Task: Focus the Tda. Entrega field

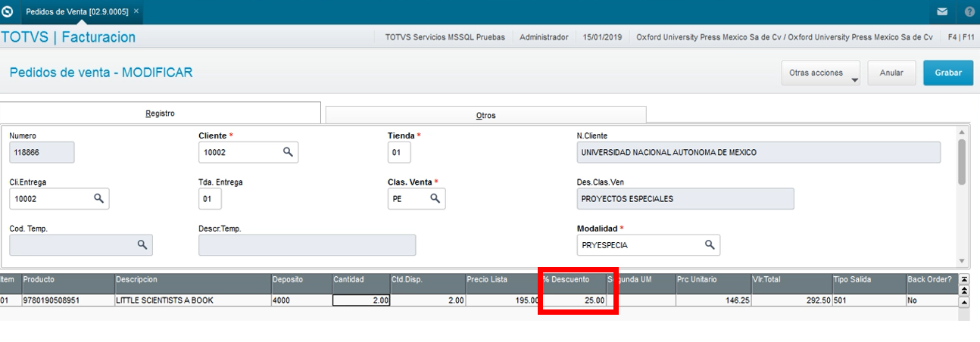Action: (210, 198)
